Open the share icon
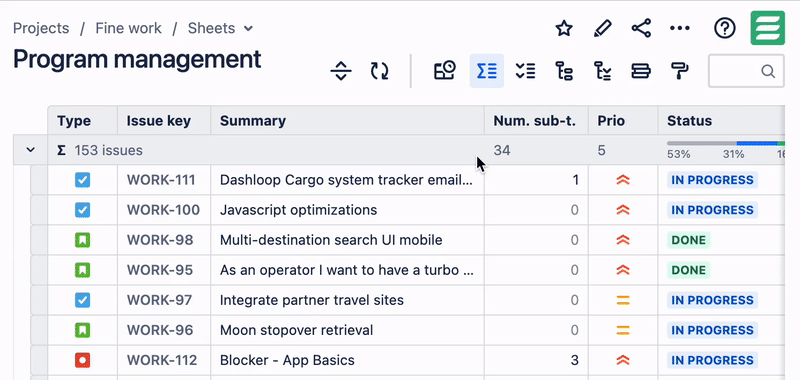Image resolution: width=800 pixels, height=380 pixels. (641, 29)
